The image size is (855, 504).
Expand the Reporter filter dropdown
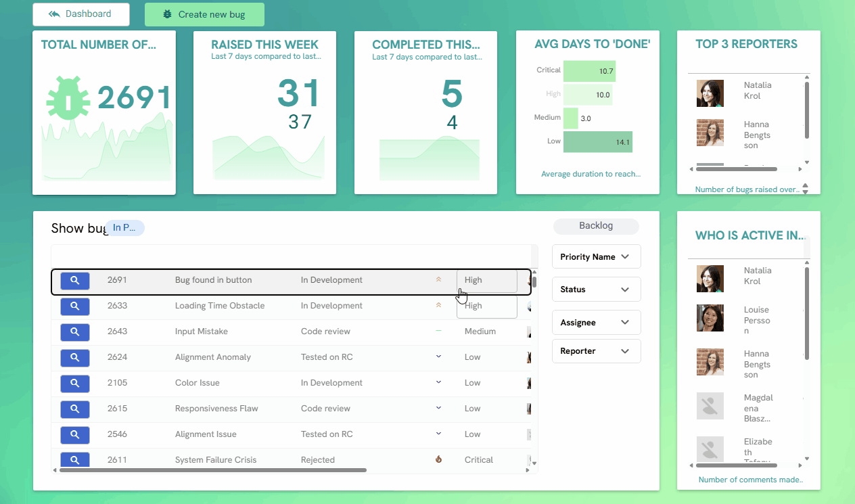(596, 350)
